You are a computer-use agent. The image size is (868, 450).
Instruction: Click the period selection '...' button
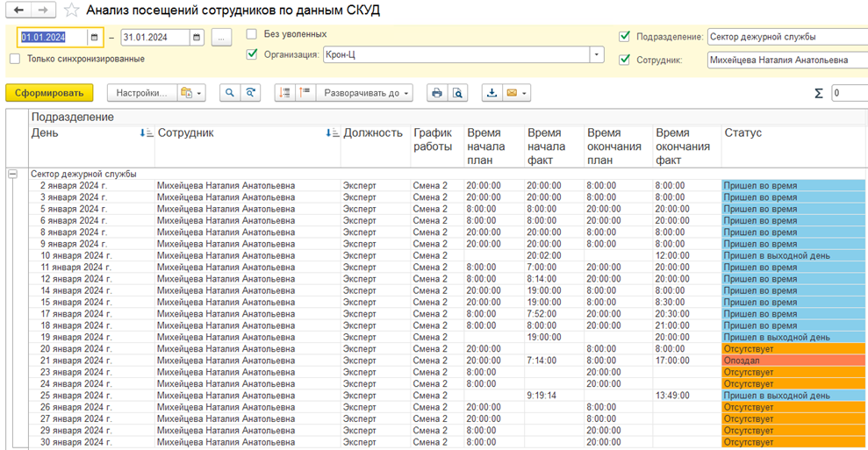point(222,38)
